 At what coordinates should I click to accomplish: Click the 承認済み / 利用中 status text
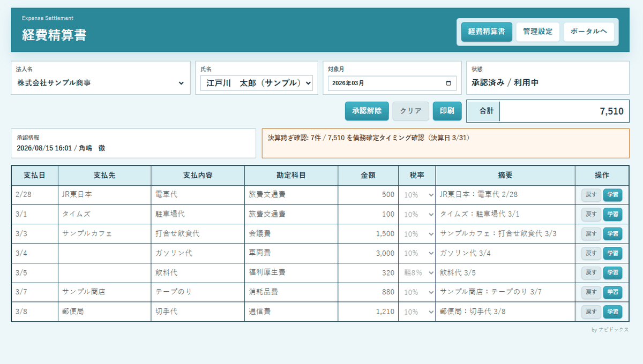[505, 83]
